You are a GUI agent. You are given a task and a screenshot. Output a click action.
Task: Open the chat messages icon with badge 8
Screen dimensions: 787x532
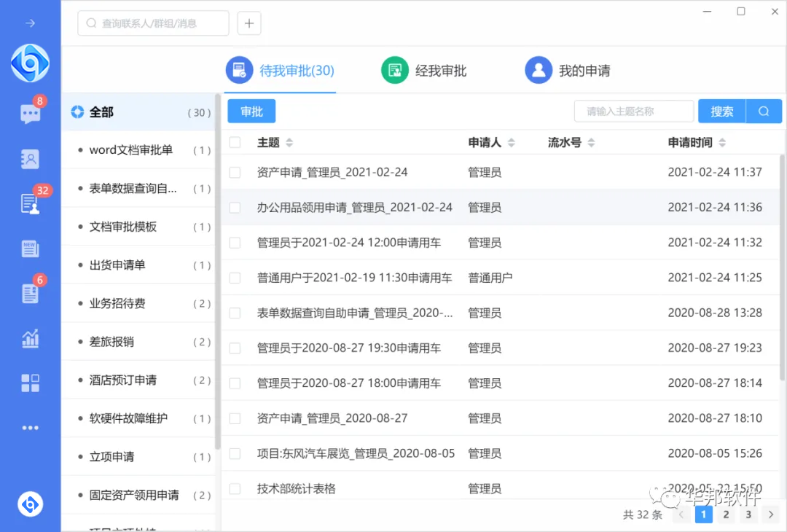tap(31, 114)
